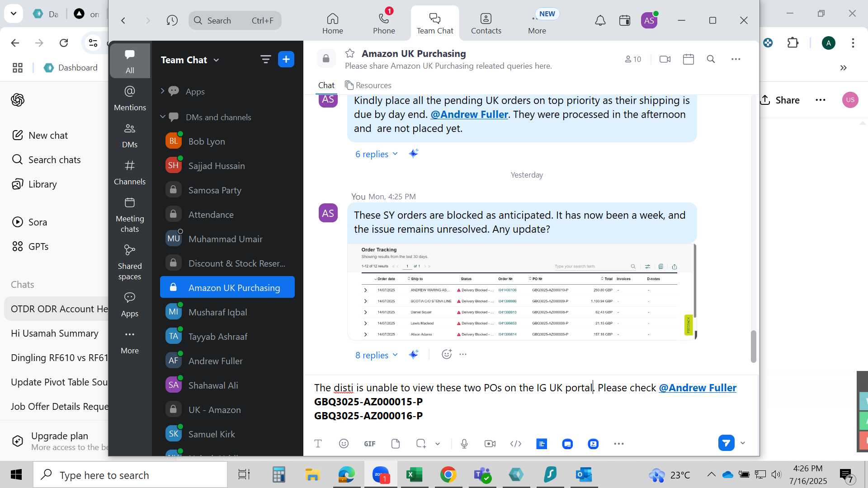Viewport: 868px width, 488px height.
Task: Open the chat list filter icon
Action: pos(265,59)
